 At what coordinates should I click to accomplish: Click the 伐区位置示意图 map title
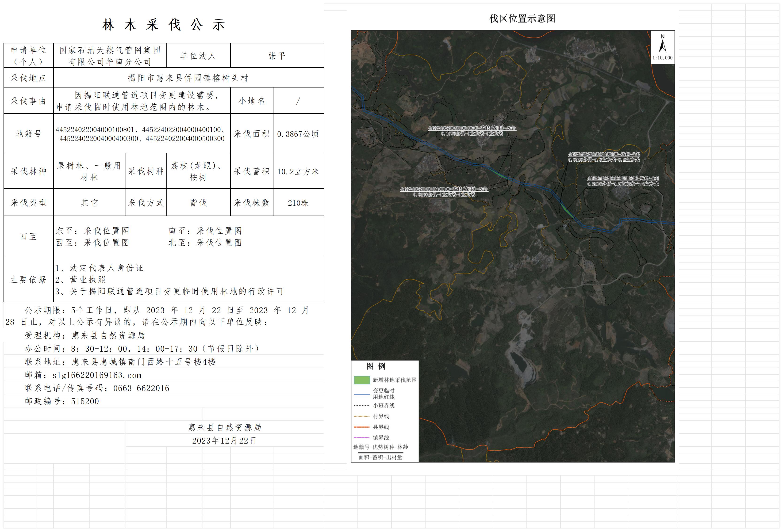(522, 19)
